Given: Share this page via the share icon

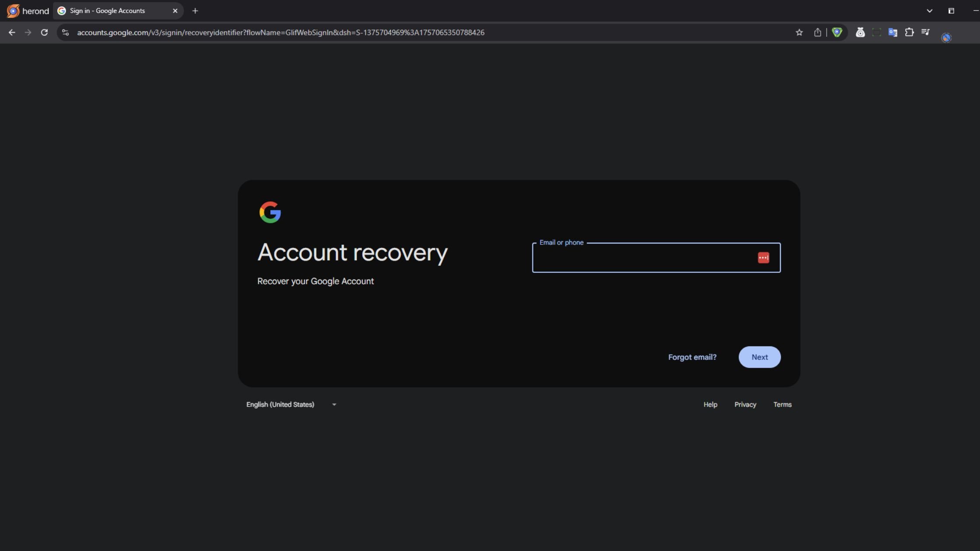Looking at the screenshot, I should point(817,32).
